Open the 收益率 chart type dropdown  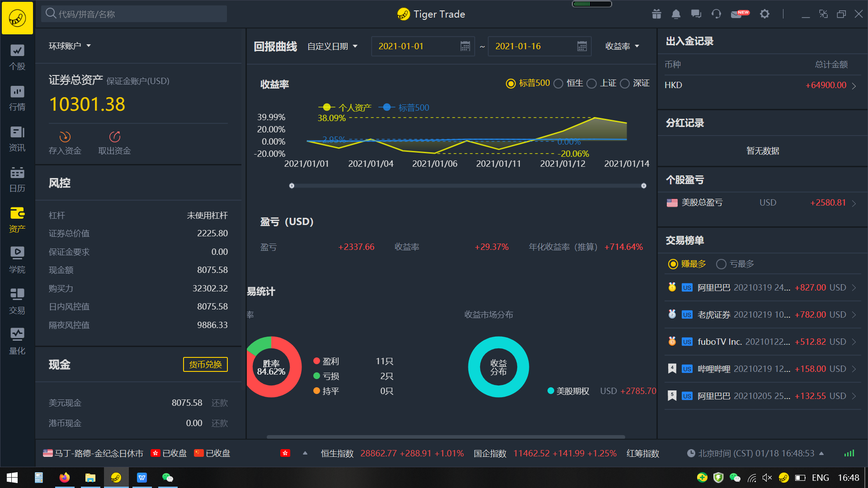pos(622,46)
